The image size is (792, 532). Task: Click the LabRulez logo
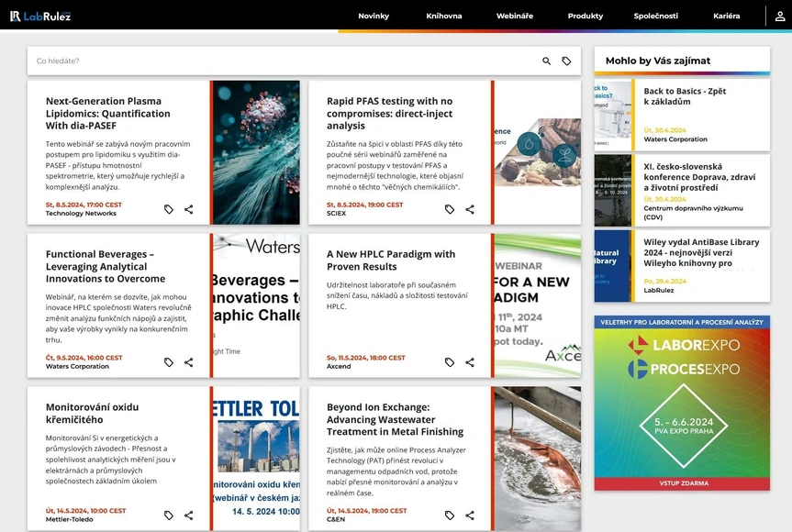point(40,17)
